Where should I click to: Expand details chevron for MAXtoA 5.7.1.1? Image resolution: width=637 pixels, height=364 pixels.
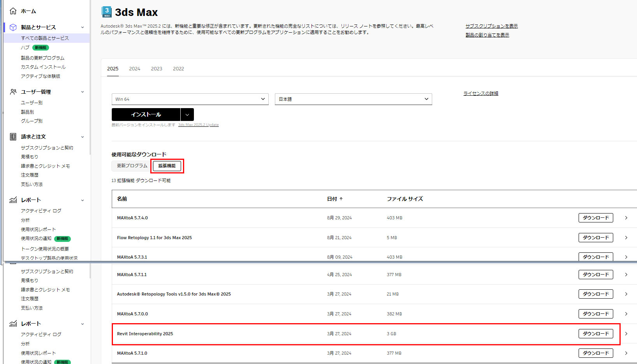(x=626, y=275)
